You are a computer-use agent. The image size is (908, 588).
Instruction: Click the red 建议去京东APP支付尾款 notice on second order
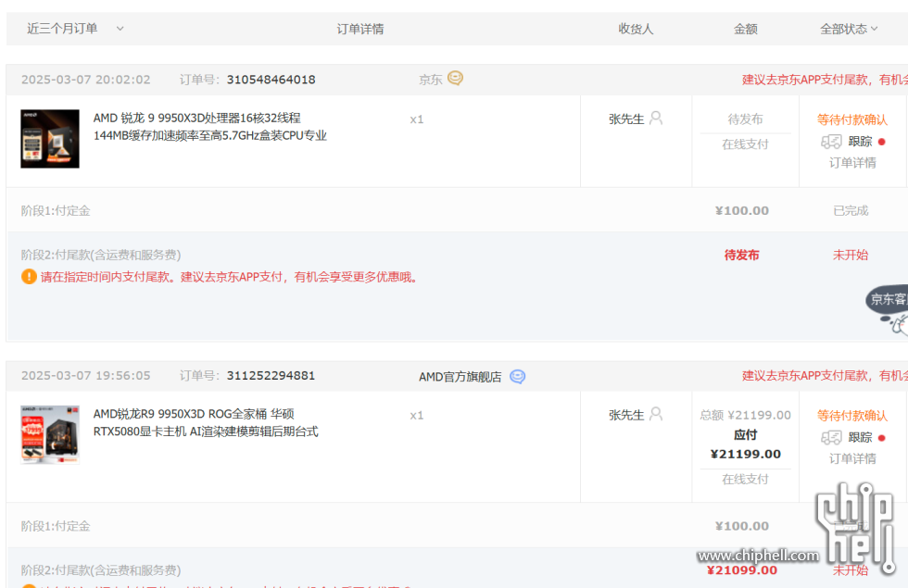[825, 376]
